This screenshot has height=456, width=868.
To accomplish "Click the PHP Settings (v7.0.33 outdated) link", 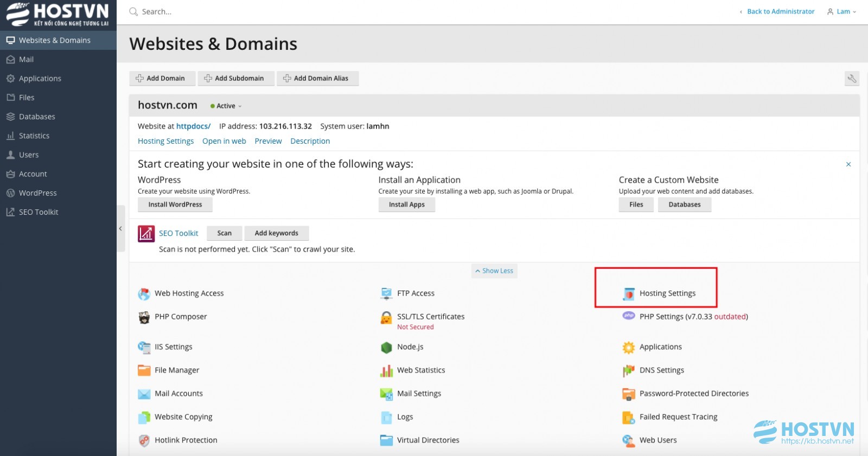I will point(693,317).
